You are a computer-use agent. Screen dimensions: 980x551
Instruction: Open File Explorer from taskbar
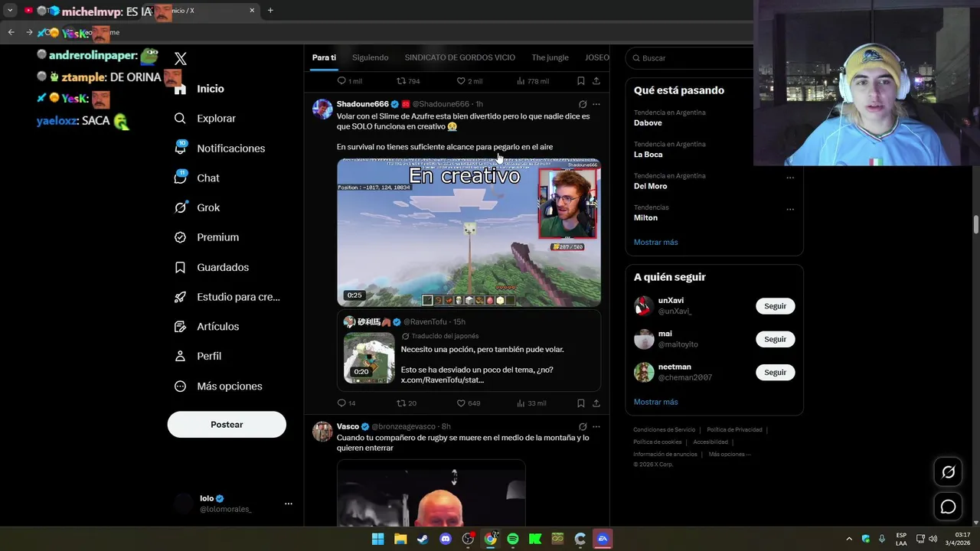(400, 539)
